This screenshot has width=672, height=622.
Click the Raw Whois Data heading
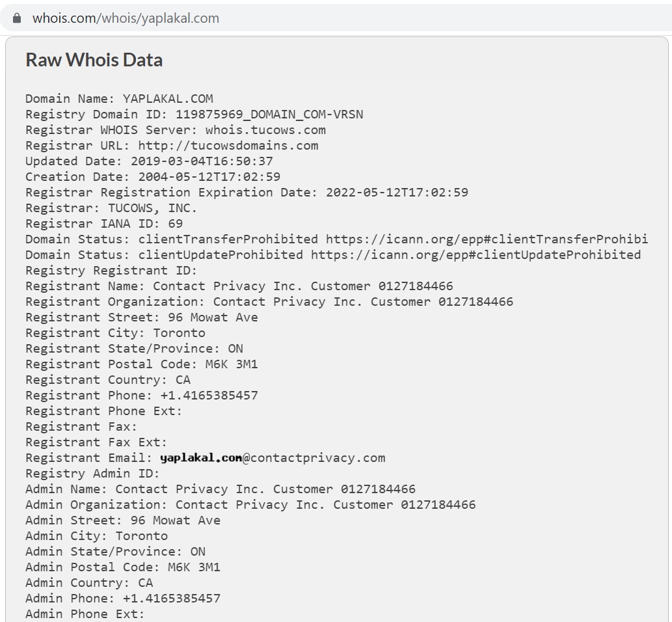click(94, 60)
